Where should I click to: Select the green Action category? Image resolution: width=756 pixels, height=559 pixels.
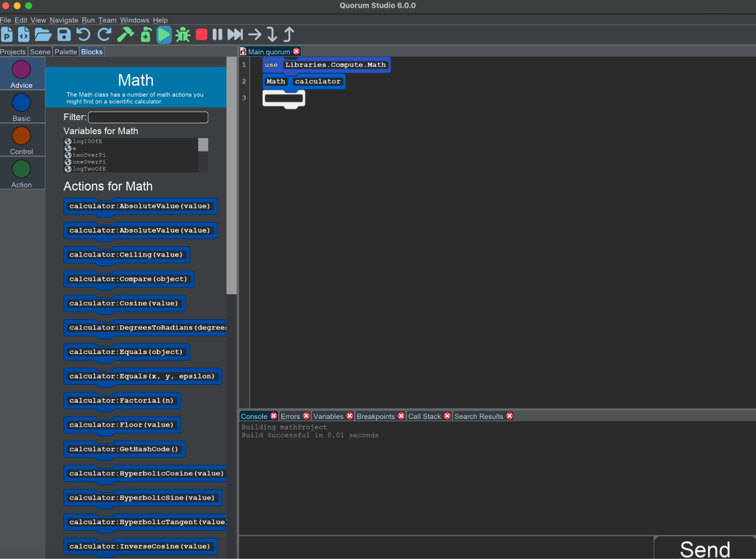pos(22,174)
